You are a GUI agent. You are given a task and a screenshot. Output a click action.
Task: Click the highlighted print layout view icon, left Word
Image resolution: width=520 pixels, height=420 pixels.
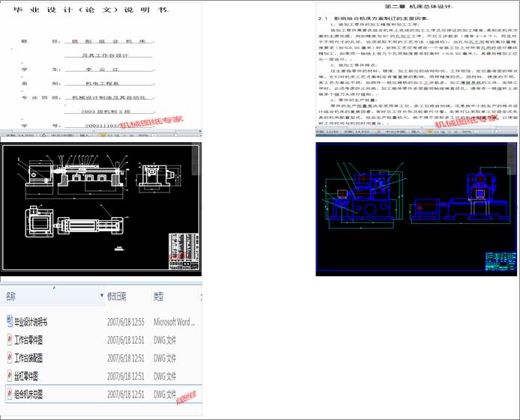coord(103,136)
